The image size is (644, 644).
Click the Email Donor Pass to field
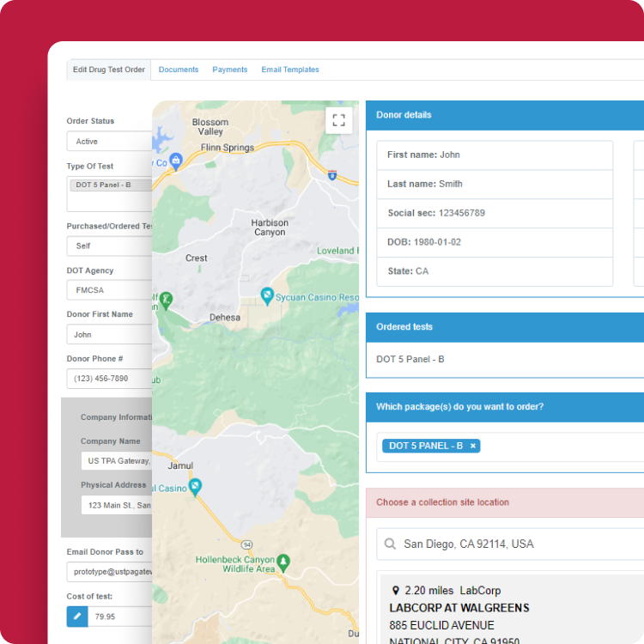point(110,572)
